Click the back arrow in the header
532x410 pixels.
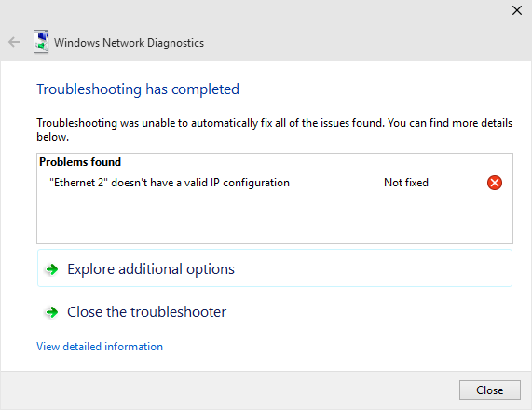[x=14, y=42]
